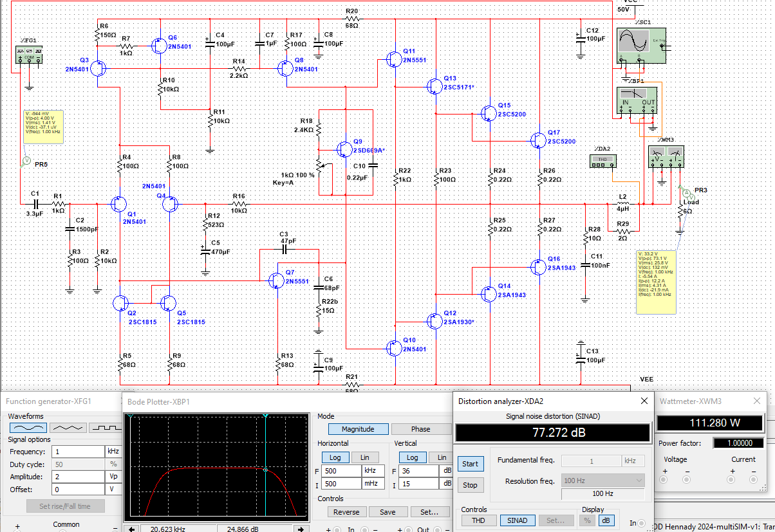Select output transistor Q17 2SC5200
This screenshot has width=775, height=532.
[538, 140]
